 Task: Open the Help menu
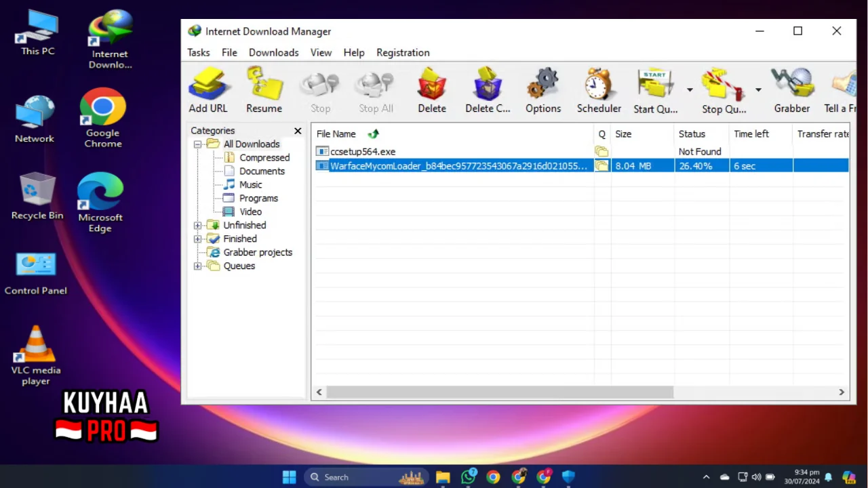click(354, 52)
